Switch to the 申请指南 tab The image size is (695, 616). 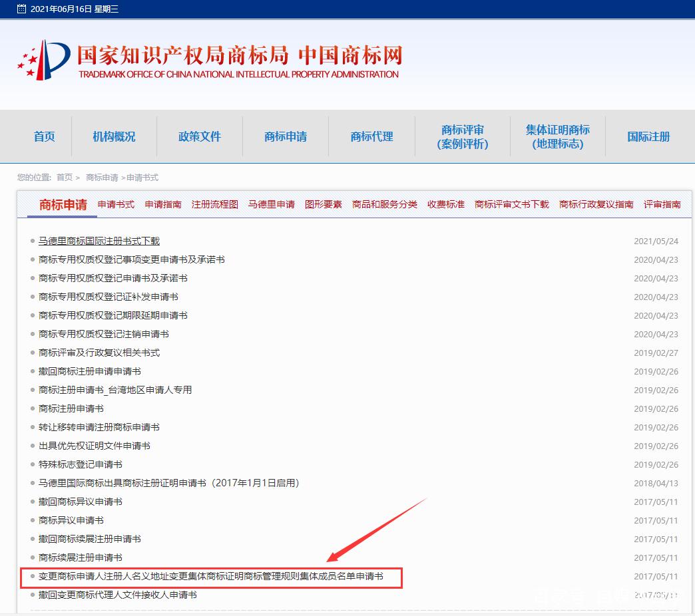click(163, 204)
